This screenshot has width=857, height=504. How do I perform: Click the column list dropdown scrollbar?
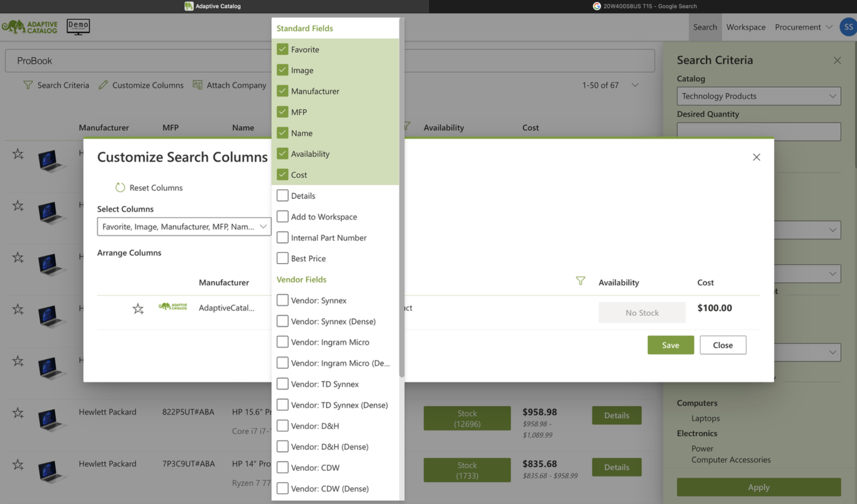point(402,197)
